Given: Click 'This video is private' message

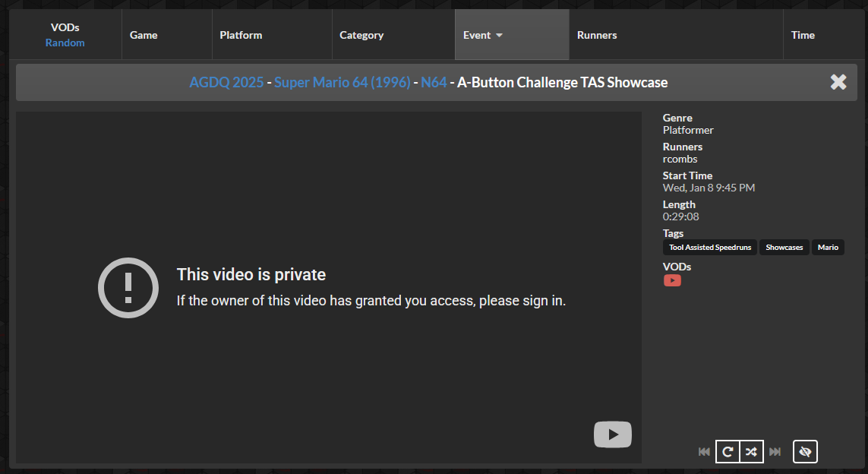Looking at the screenshot, I should (251, 275).
